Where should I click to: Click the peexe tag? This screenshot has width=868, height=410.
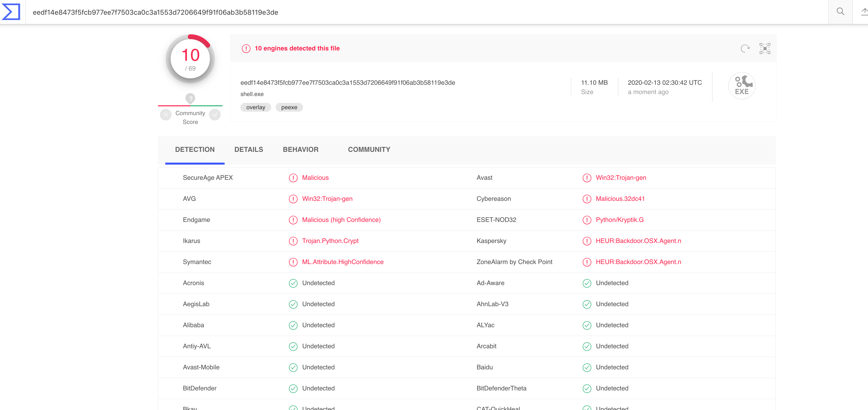click(289, 107)
